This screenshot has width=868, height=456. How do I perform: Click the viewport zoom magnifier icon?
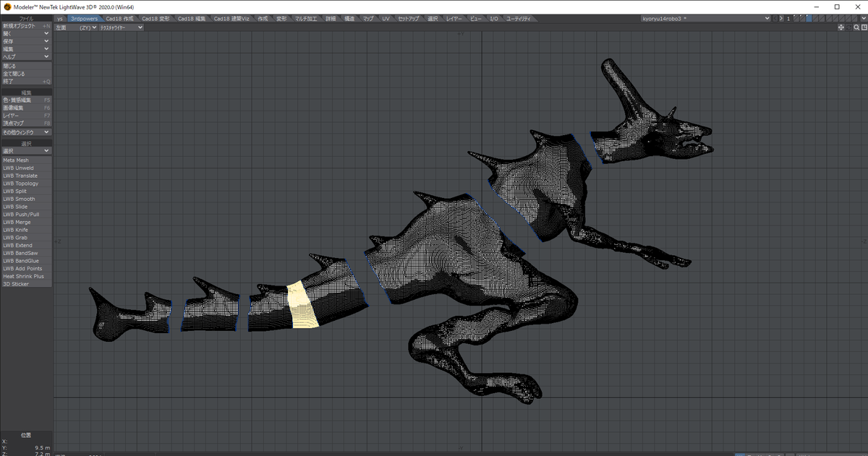tap(856, 27)
